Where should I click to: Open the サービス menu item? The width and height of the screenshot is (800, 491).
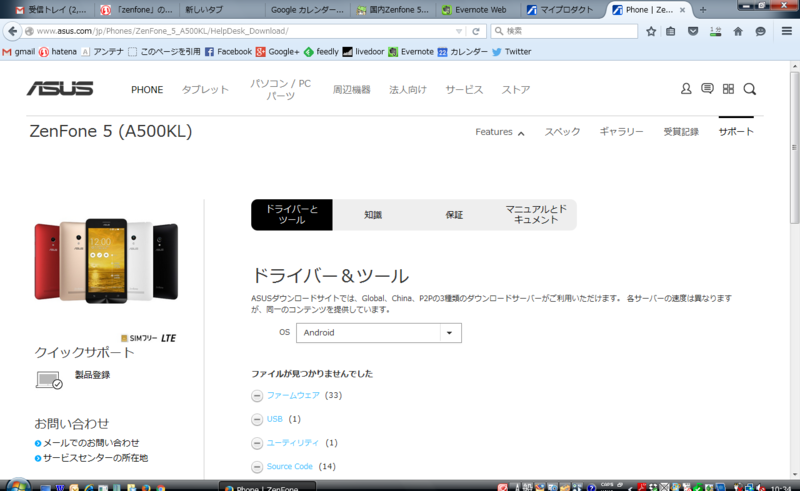464,90
